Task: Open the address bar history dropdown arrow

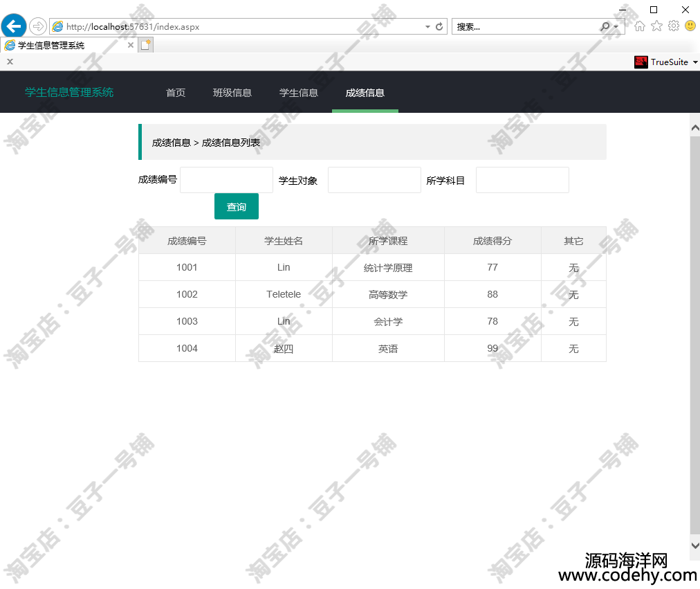Action: coord(427,27)
